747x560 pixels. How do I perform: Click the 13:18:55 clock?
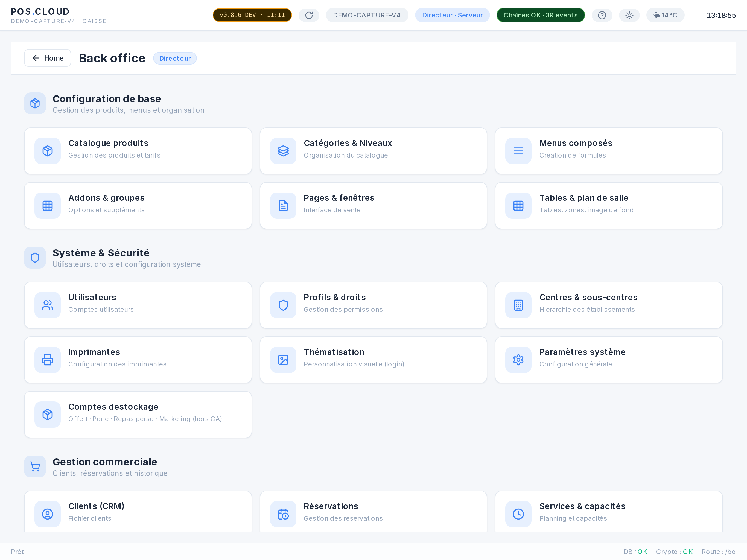click(x=721, y=15)
